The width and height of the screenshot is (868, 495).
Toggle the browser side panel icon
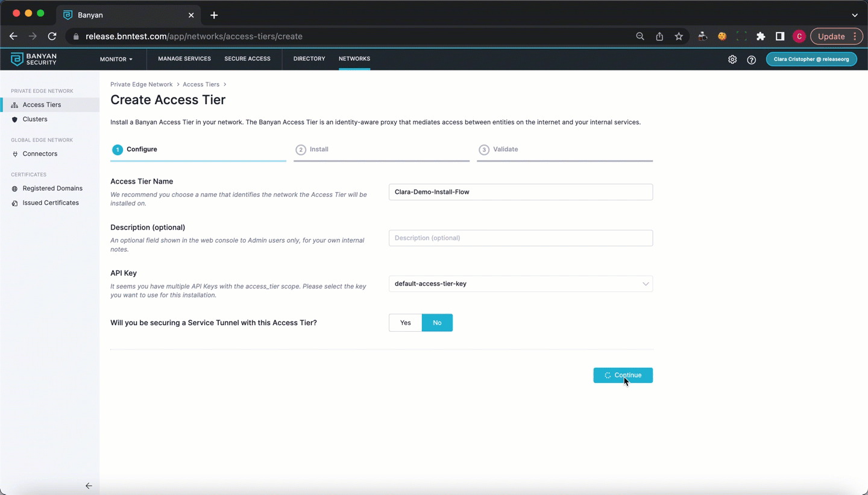pyautogui.click(x=780, y=36)
